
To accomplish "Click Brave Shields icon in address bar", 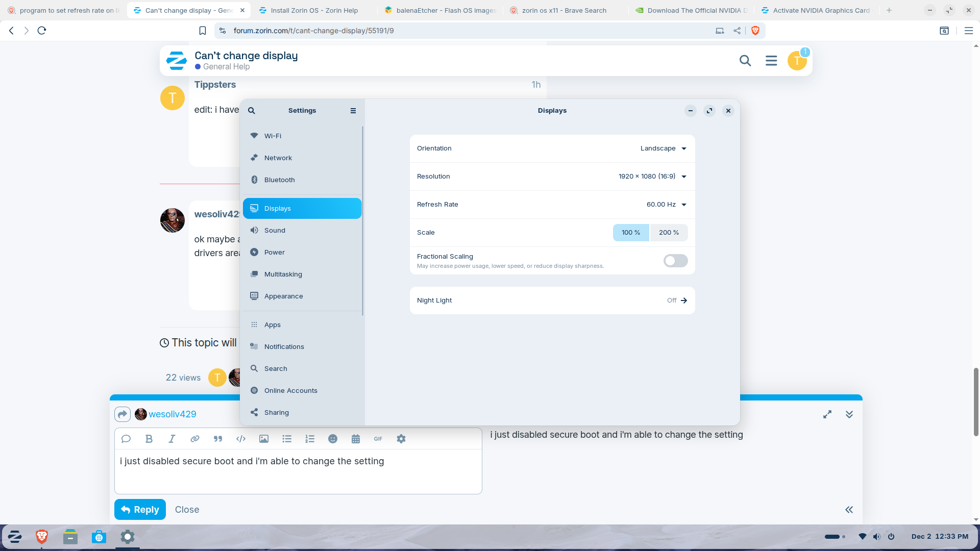I will coord(755,31).
